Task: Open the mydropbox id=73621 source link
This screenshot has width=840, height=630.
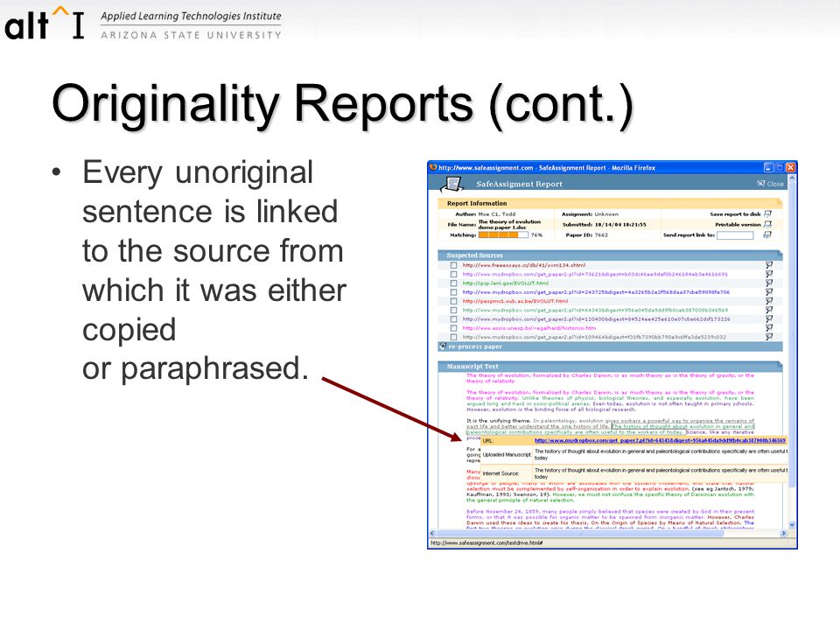Action: pyautogui.click(x=595, y=274)
